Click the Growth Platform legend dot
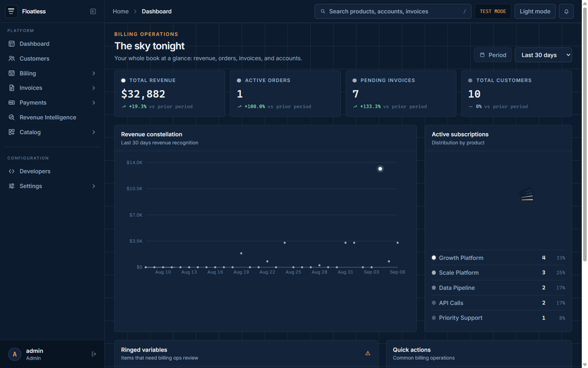This screenshot has width=588, height=368. pyautogui.click(x=434, y=258)
